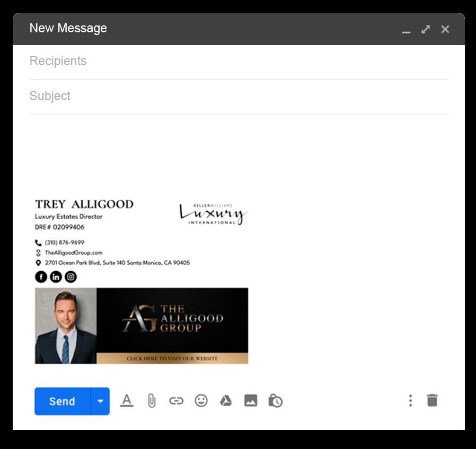476x449 pixels.
Task: Click the LinkedIn icon in the signature
Action: tap(56, 277)
